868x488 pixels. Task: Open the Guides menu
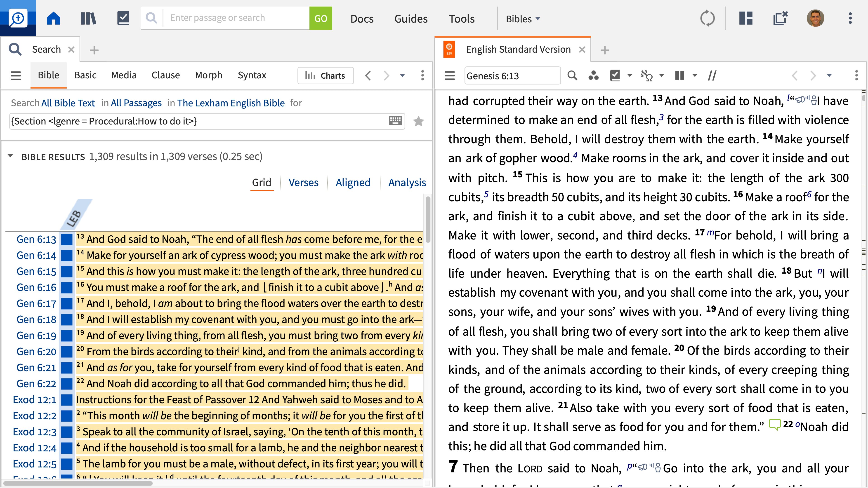pyautogui.click(x=411, y=19)
